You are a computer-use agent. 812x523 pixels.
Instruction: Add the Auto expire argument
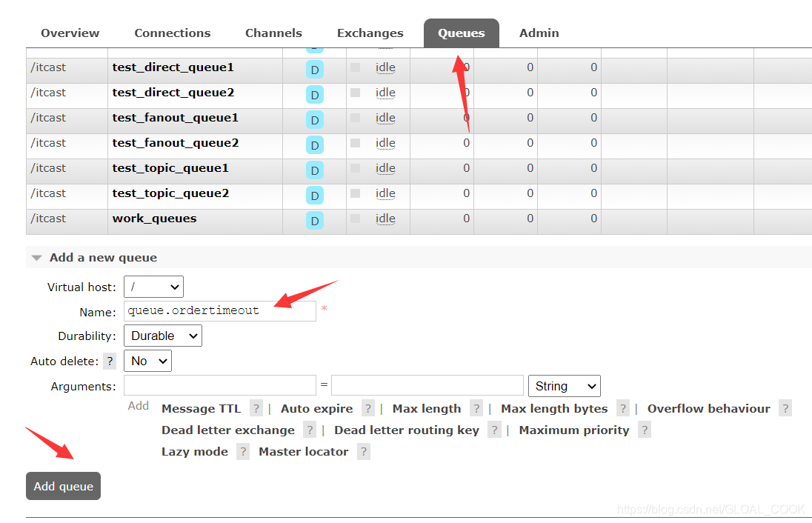coord(317,409)
